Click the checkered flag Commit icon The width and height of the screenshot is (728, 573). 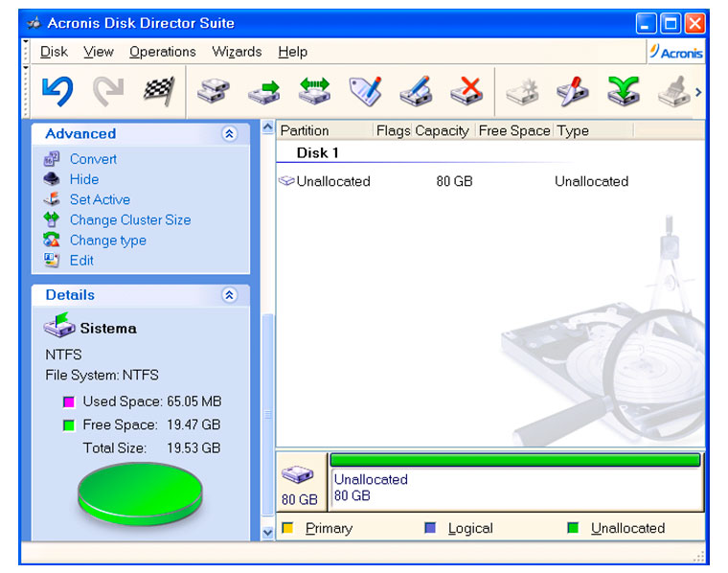point(159,91)
